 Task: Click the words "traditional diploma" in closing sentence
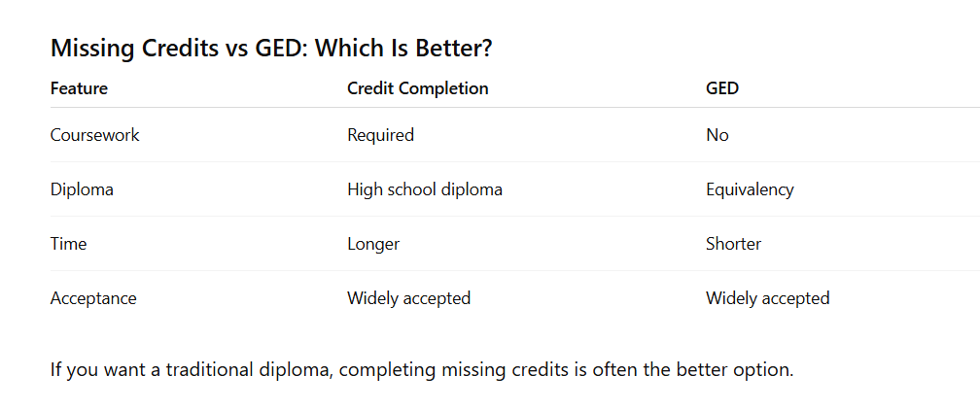click(x=251, y=370)
